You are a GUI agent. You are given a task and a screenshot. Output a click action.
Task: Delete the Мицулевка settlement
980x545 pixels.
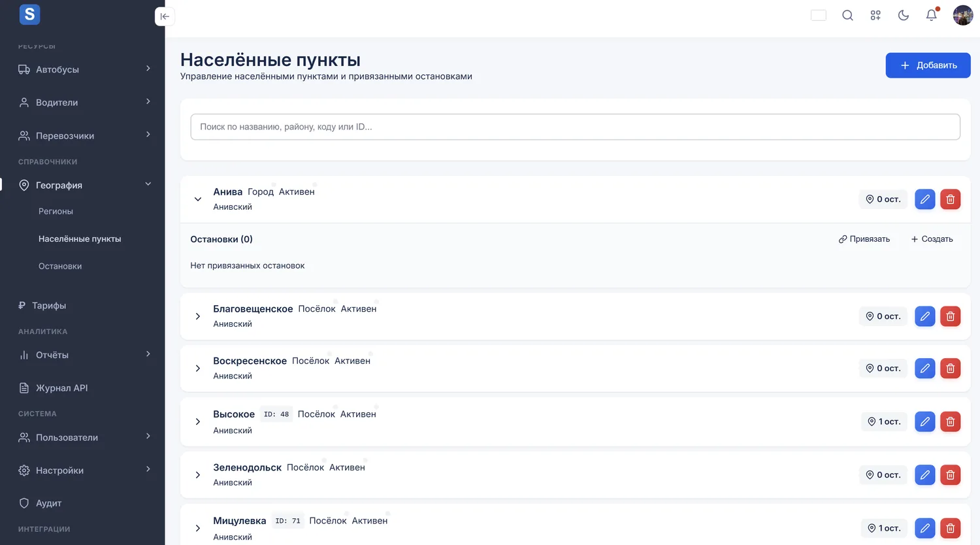950,528
